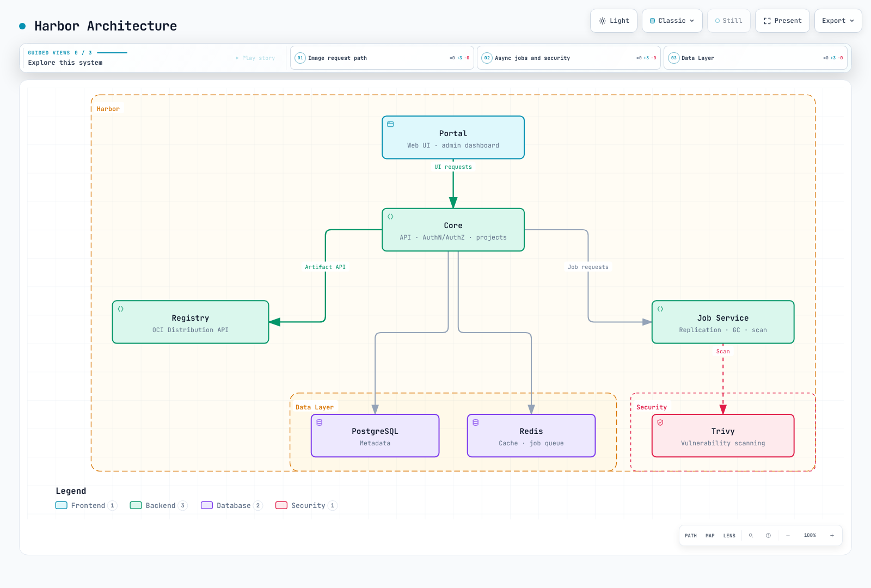This screenshot has width=871, height=588.
Task: Click the Play story button
Action: click(255, 58)
